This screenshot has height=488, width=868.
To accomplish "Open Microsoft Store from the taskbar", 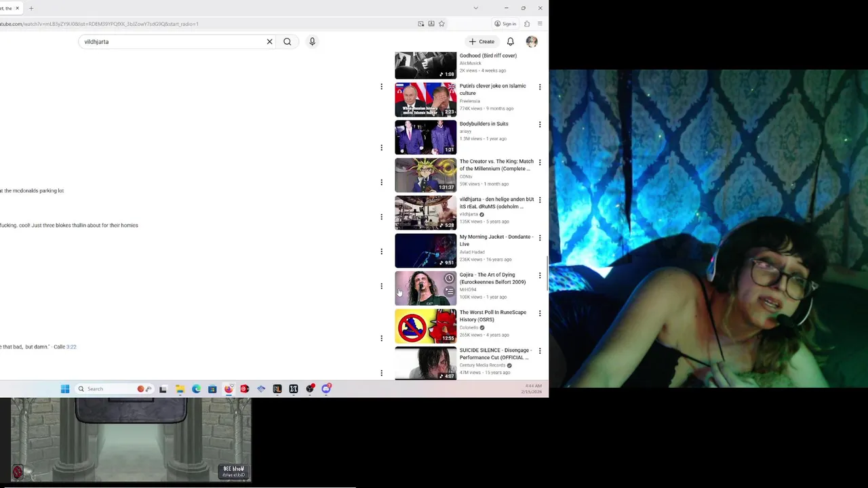I will pos(212,389).
